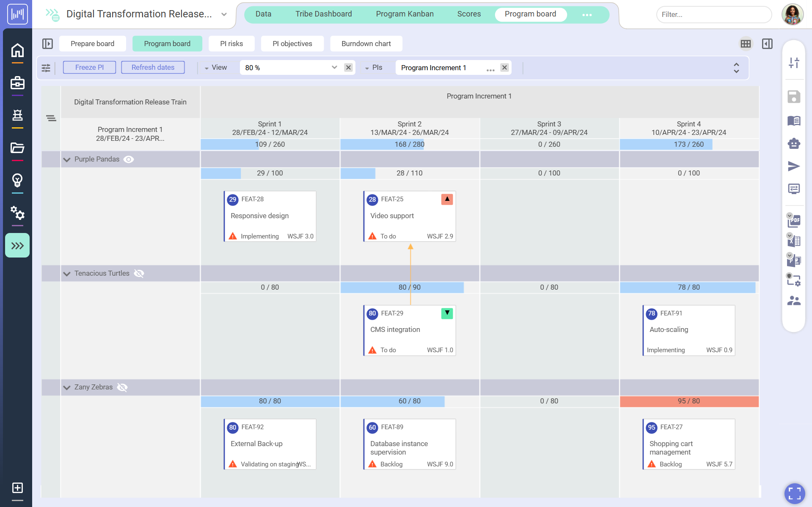Expand the release train title dropdown

click(224, 14)
